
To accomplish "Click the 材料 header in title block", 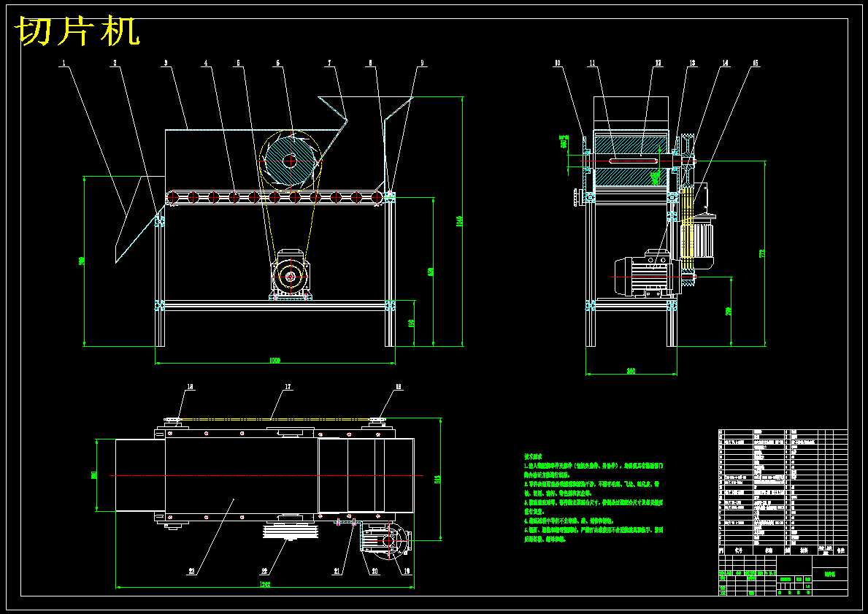I will (804, 551).
